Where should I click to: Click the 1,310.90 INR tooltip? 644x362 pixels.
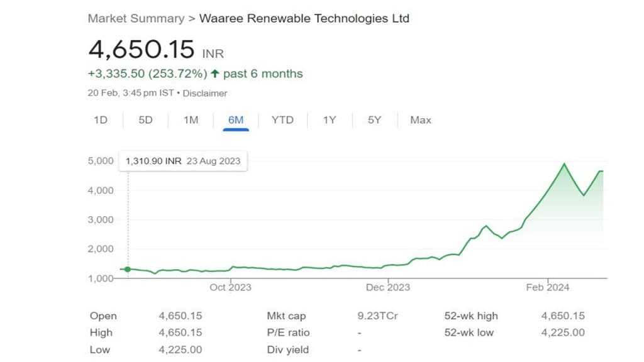click(183, 161)
